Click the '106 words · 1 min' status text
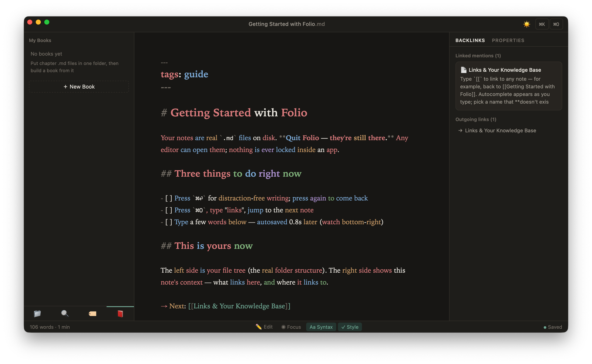592x364 pixels. [x=50, y=327]
